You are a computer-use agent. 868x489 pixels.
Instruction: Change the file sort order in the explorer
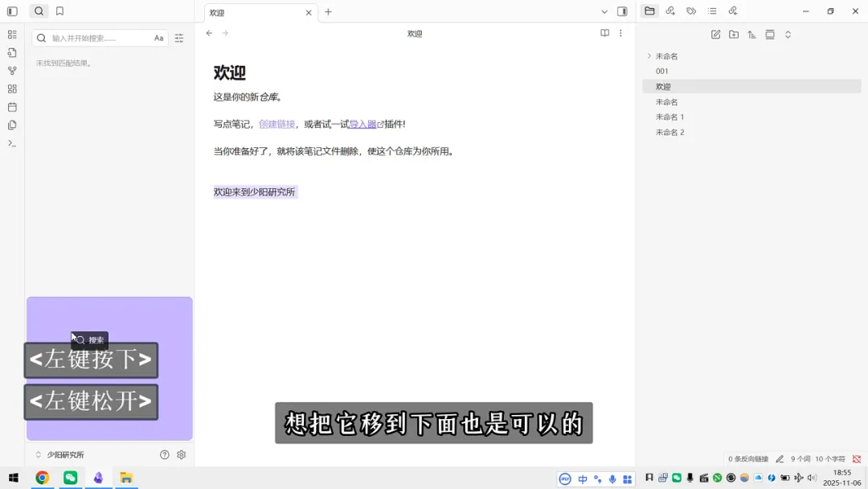pos(753,35)
